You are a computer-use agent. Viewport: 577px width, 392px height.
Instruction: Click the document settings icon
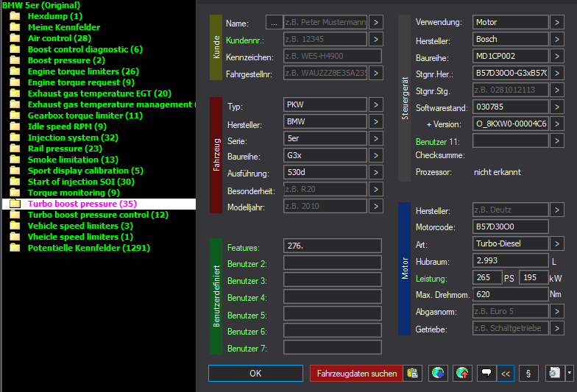(x=555, y=374)
